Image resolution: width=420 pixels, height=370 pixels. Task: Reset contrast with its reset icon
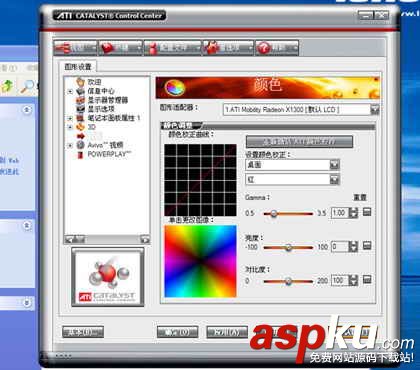point(367,280)
